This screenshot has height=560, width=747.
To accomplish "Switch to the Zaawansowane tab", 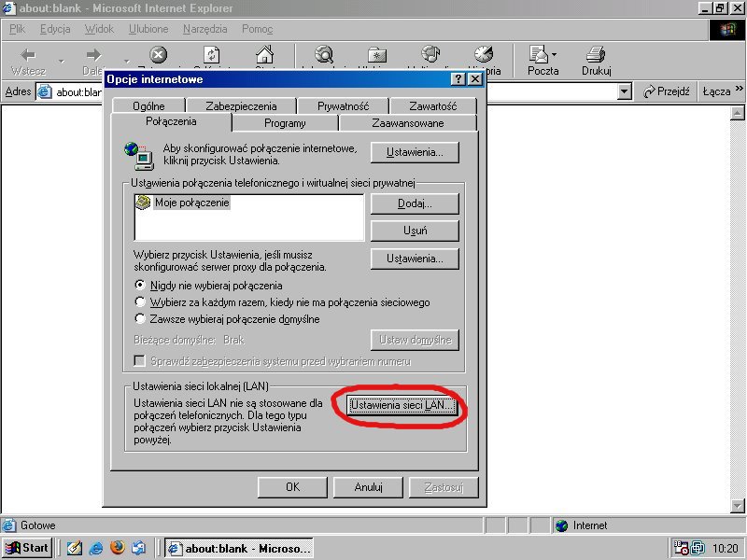I will 408,123.
